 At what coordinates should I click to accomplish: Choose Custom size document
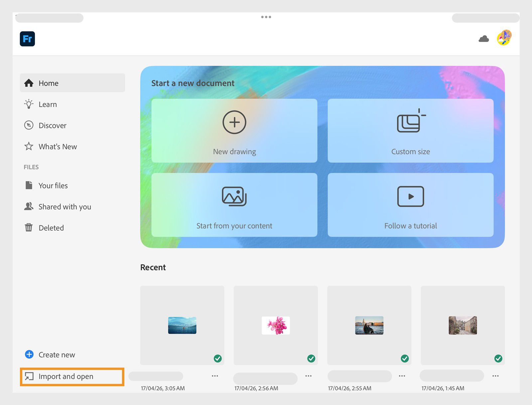click(411, 131)
